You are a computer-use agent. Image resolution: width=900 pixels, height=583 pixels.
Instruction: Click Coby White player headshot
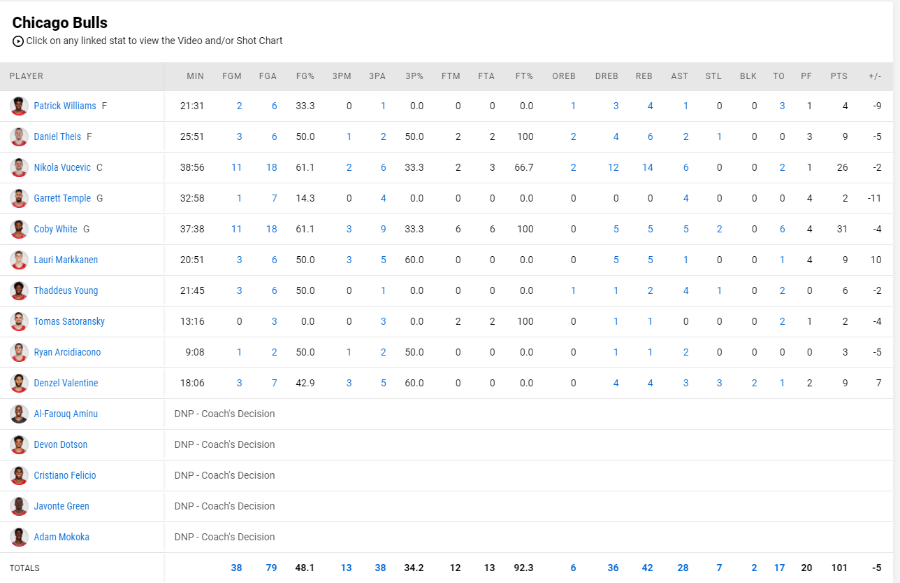point(19,229)
